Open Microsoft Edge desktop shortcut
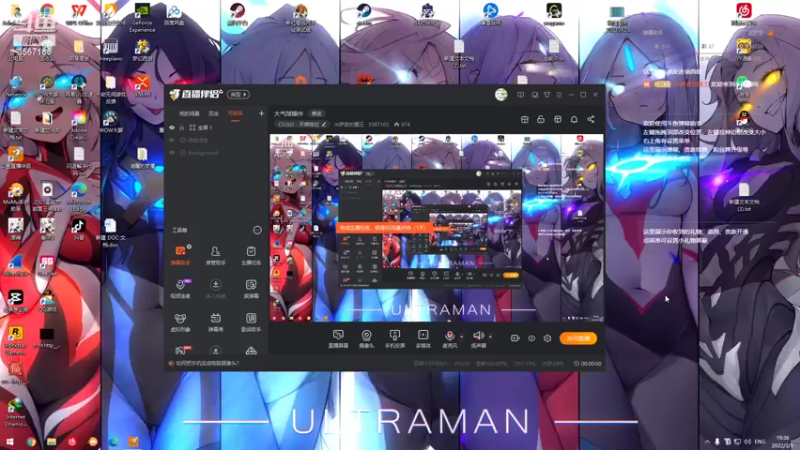Image resolution: width=800 pixels, height=450 pixels. [x=79, y=199]
